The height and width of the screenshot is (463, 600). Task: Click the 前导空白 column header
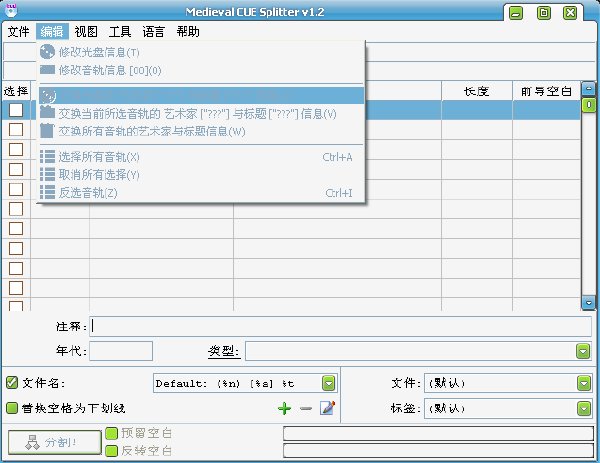(546, 91)
